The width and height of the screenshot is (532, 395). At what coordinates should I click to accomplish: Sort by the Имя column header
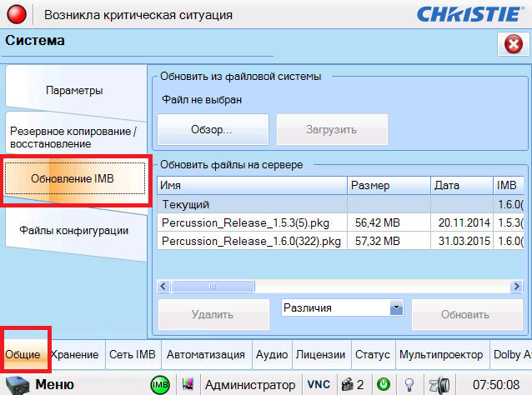(252, 186)
